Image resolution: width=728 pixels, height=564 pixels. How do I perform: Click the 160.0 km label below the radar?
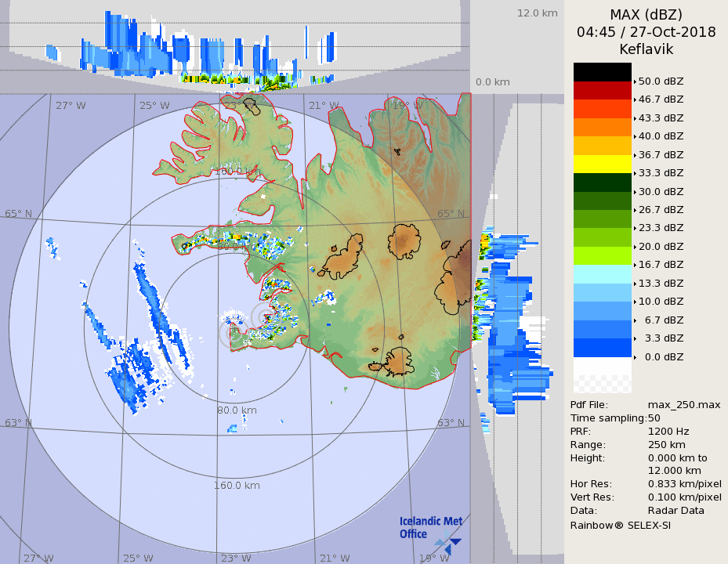point(237,485)
